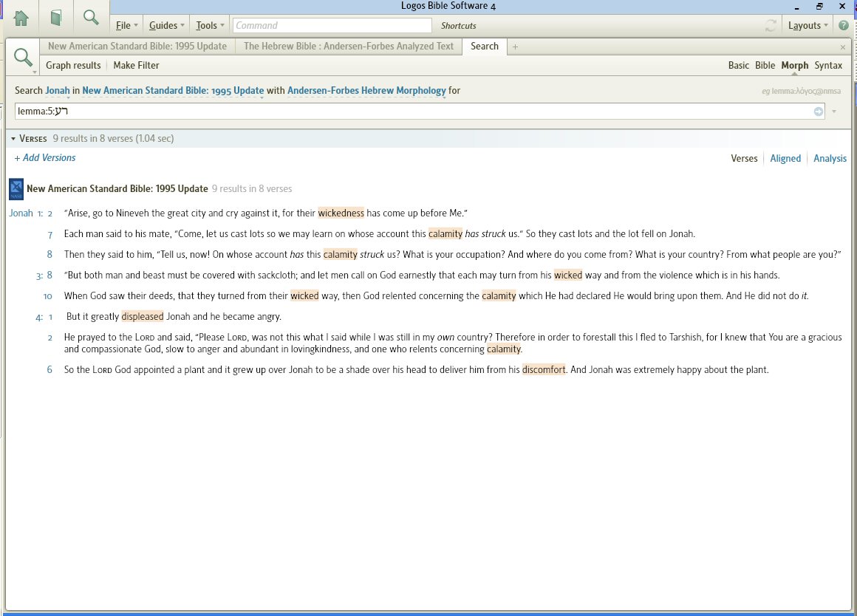The image size is (857, 616).
Task: Click search panel menu small arrow
Action: [35, 72]
